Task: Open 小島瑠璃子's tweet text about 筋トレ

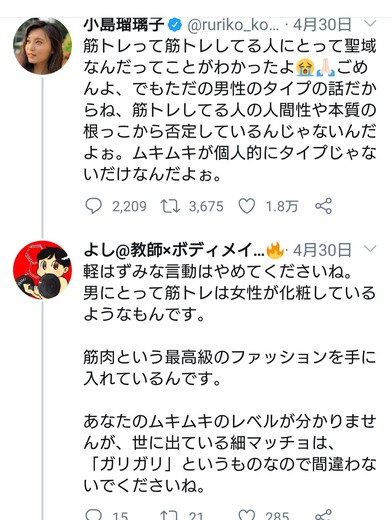Action: click(x=230, y=110)
